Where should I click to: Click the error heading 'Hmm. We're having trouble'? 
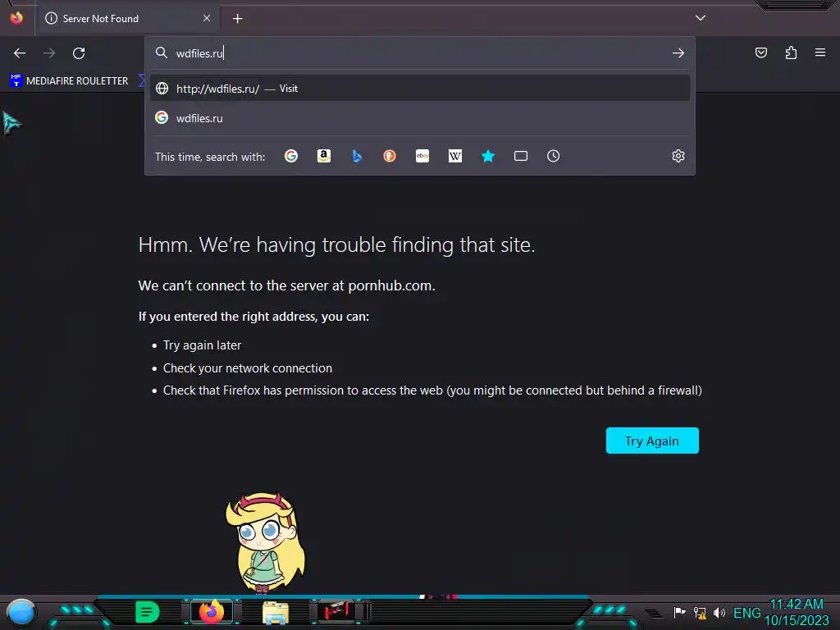[x=336, y=244]
